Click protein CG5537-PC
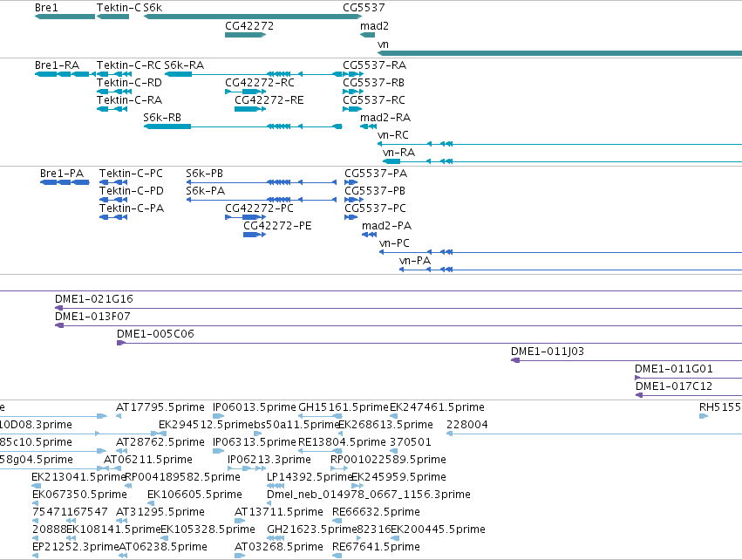This screenshot has height=560, width=742. click(x=351, y=217)
